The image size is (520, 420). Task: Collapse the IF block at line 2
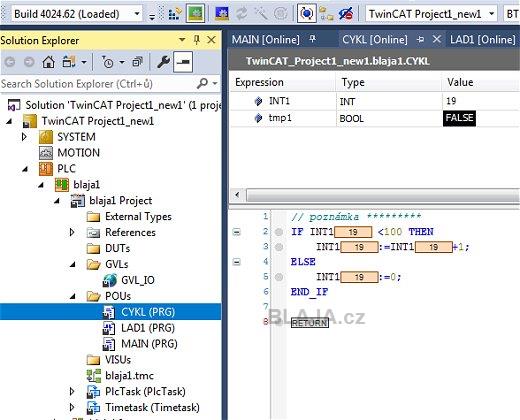[x=236, y=232]
